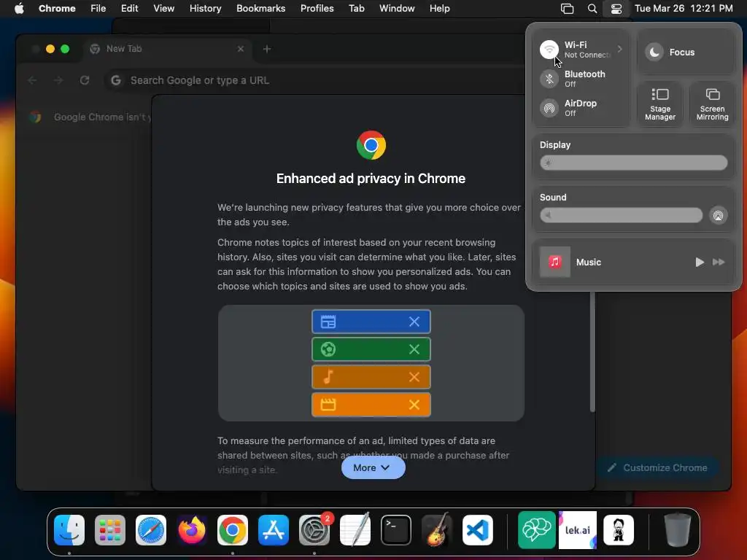Image resolution: width=747 pixels, height=560 pixels.
Task: Open AirPlay audio output options next to Sound
Action: pos(718,215)
